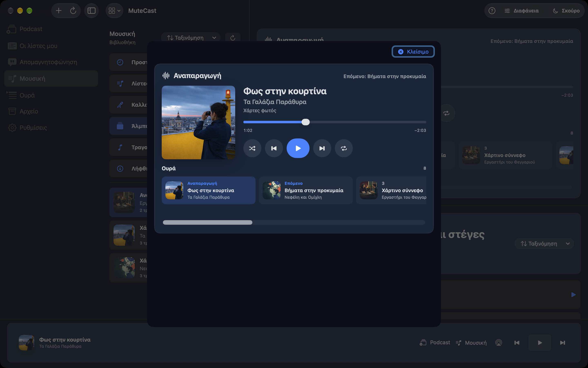Open Ουρά in the sidebar
588x368 pixels.
pos(51,95)
